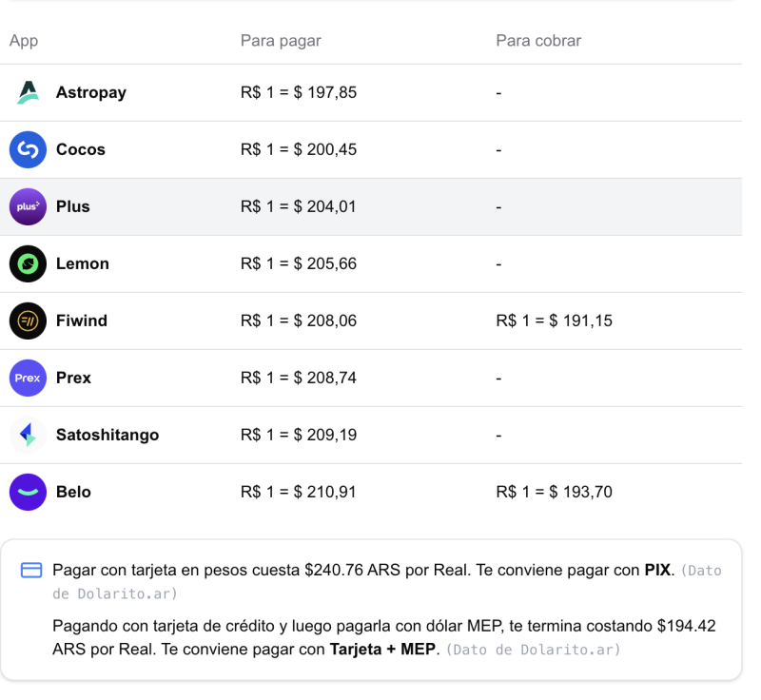Open the Astropay app name link
Screen dimensions: 761x700
pos(90,92)
